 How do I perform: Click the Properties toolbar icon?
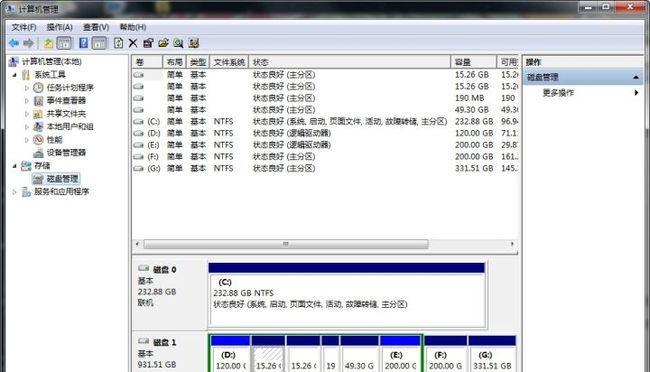pos(148,43)
